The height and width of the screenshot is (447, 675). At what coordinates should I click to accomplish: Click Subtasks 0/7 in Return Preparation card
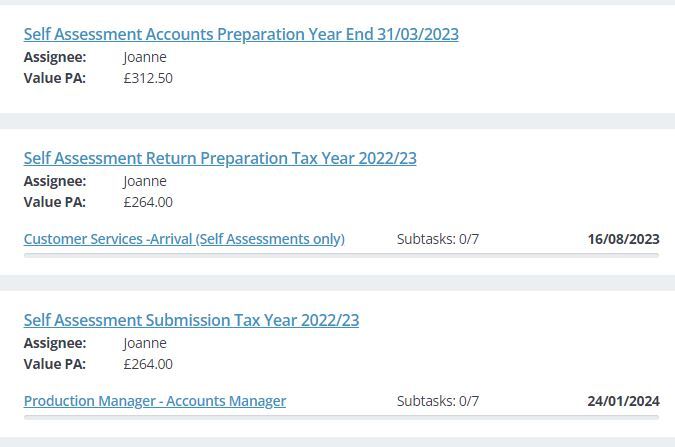coord(437,239)
